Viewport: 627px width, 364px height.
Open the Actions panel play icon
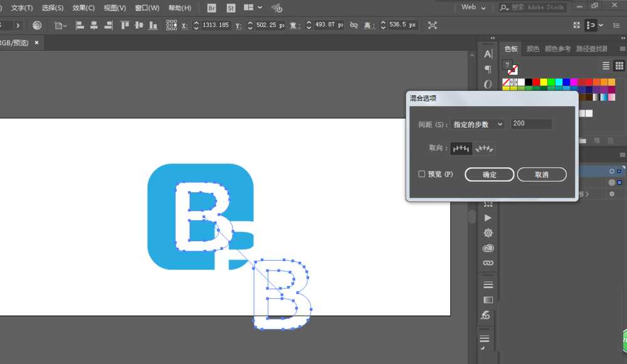488,218
